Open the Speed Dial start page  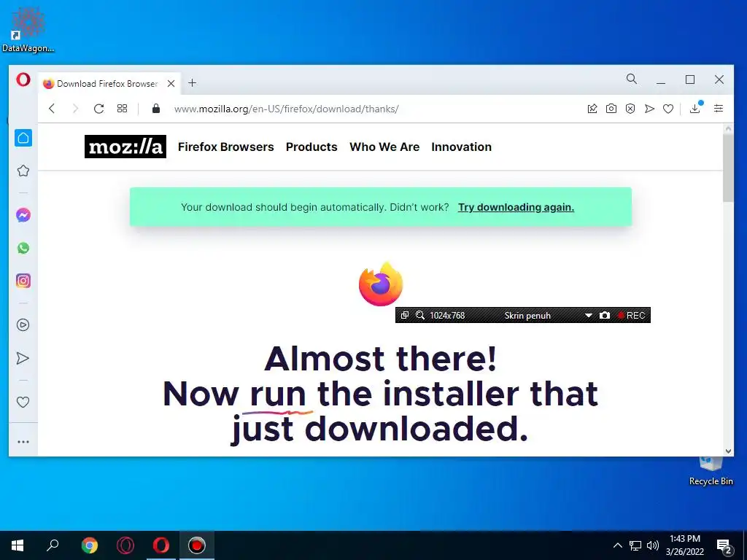pyautogui.click(x=122, y=109)
